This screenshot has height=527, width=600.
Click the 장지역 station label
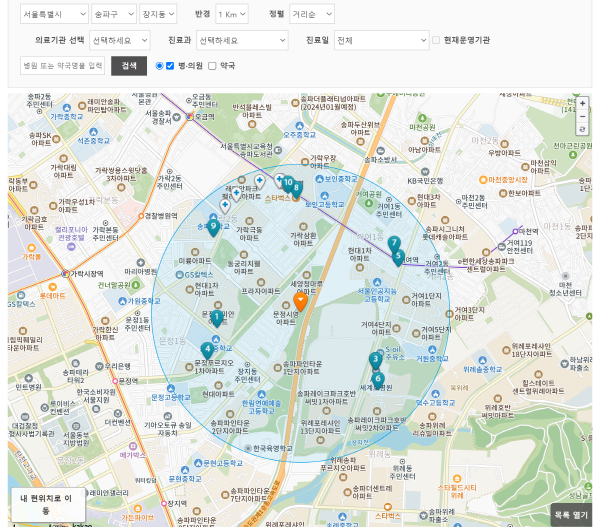[177, 503]
